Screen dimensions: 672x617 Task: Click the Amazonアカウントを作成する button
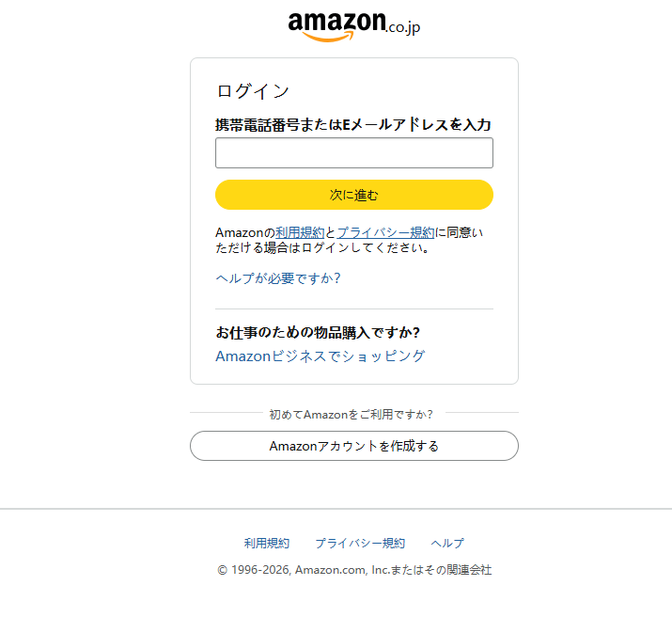(x=353, y=446)
